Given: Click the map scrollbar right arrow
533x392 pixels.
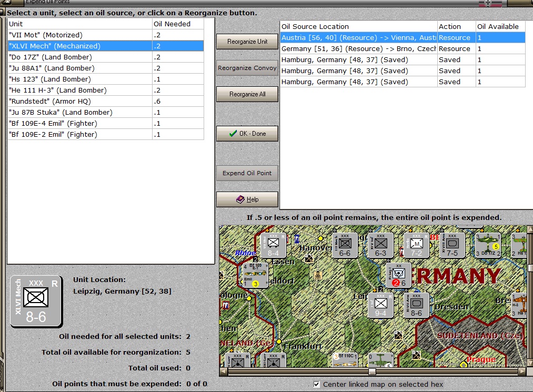Looking at the screenshot, I should 522,371.
